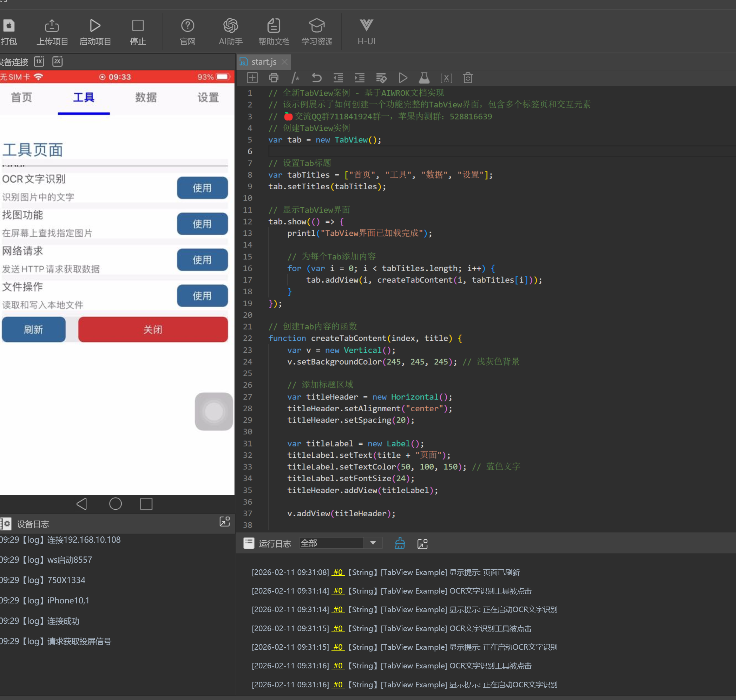Click the print icon in editor toolbar
Viewport: 736px width, 700px height.
274,78
